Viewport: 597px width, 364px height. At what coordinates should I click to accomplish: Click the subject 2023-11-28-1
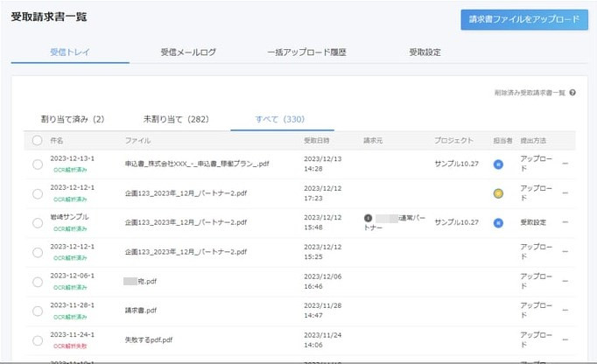tap(72, 305)
